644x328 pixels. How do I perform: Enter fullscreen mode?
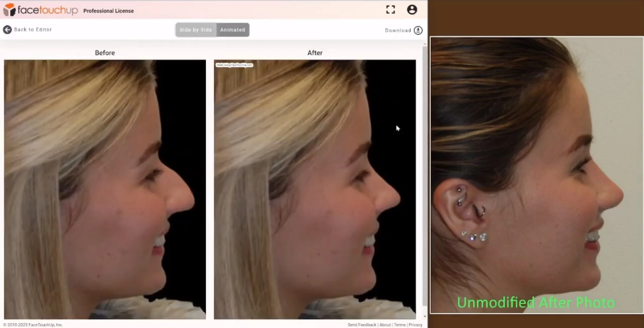[390, 9]
